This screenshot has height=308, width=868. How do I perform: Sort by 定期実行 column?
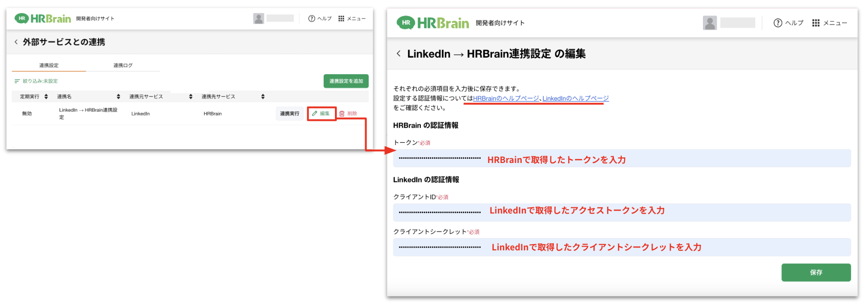46,96
